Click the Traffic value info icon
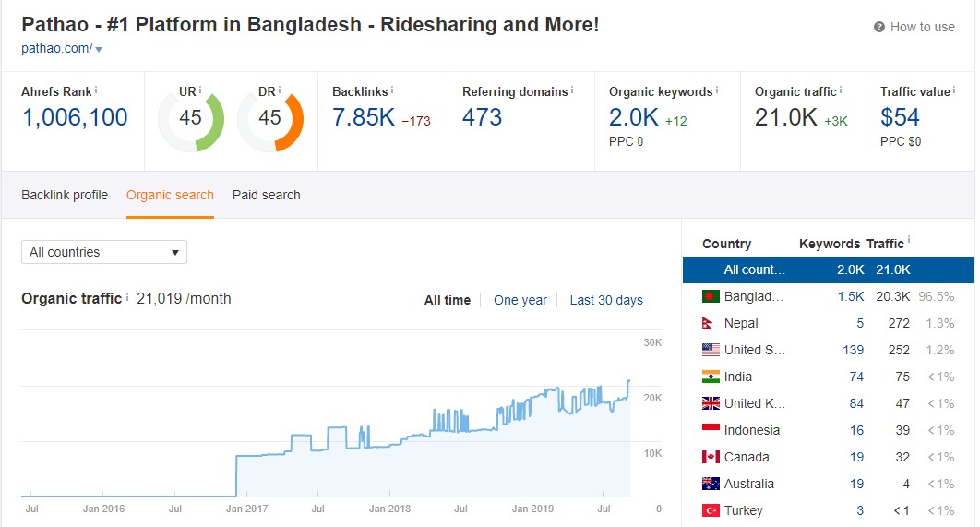Viewport: 980px width, 527px height. (954, 90)
